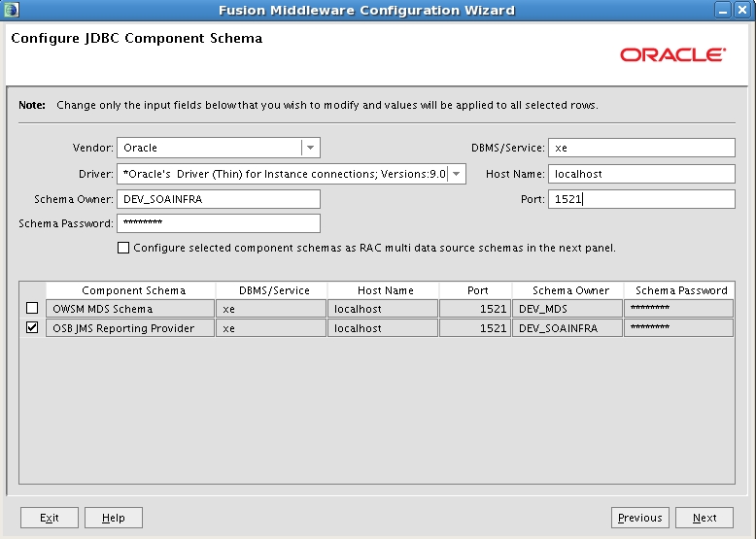This screenshot has height=539, width=756.
Task: Click the Component Schema column header
Action: (x=130, y=290)
